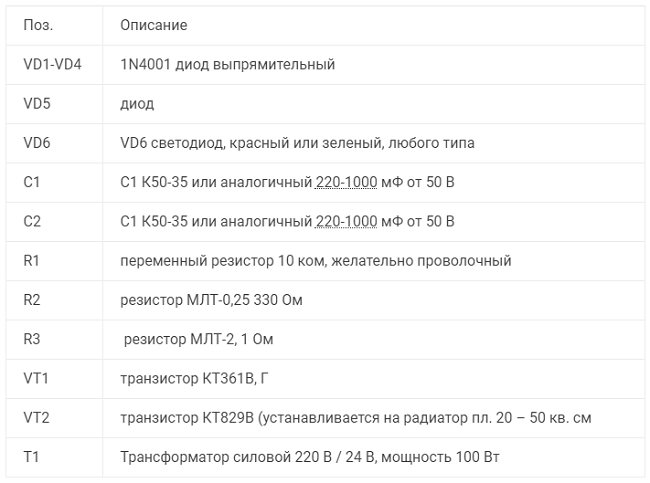The image size is (650, 483).
Task: Select the C2 position cell
Action: (x=31, y=221)
